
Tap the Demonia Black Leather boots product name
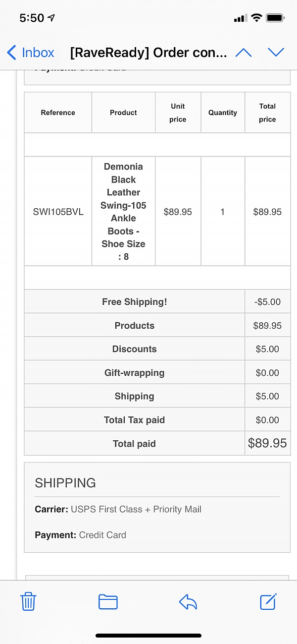[123, 212]
